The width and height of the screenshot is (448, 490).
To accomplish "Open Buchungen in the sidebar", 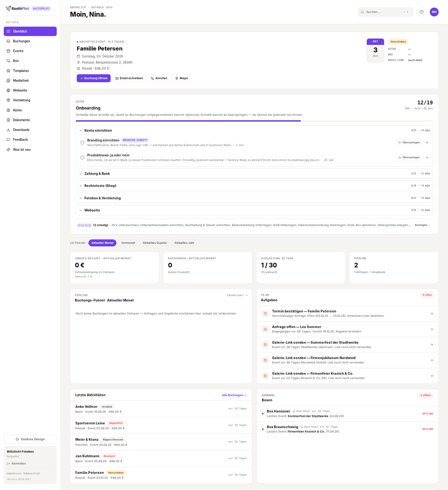I will click(x=30, y=41).
